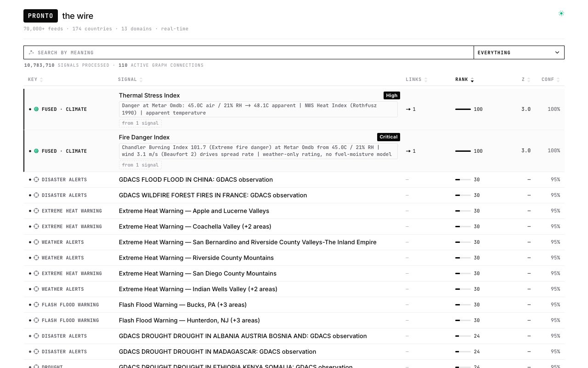Sort by the KEY column arrows

pyautogui.click(x=41, y=80)
